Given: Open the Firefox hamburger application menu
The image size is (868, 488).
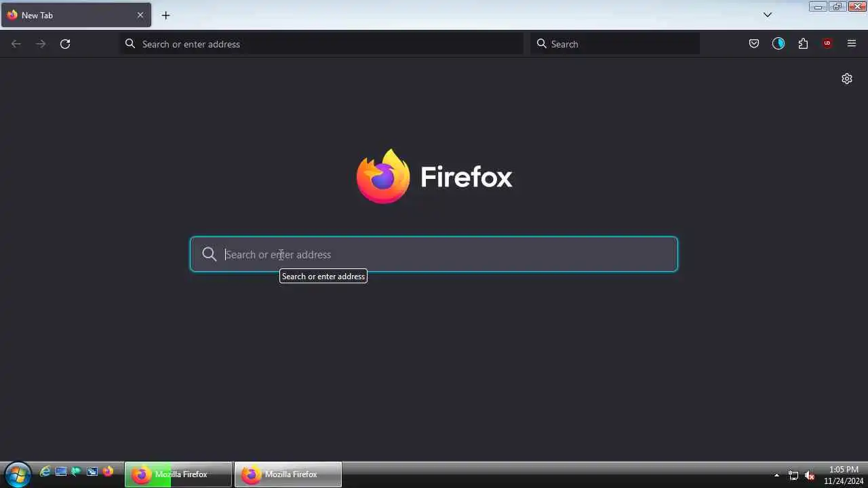Looking at the screenshot, I should [x=852, y=44].
